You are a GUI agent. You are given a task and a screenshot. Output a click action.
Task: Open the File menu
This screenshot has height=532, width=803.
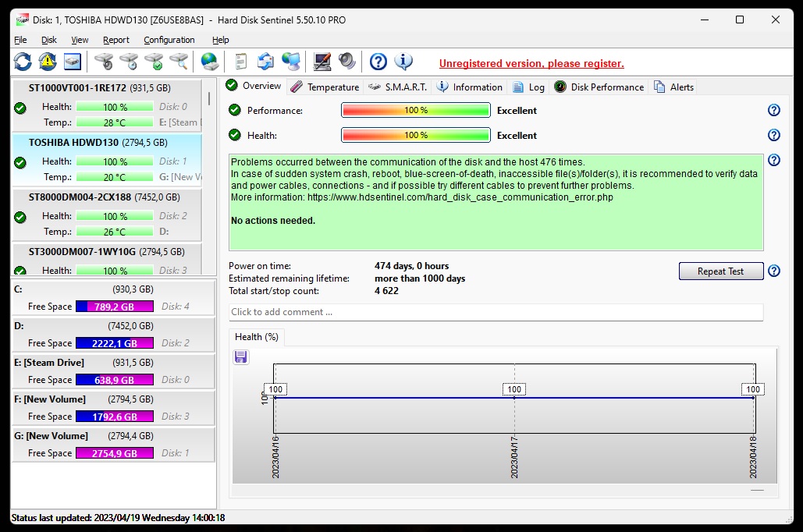[x=20, y=40]
